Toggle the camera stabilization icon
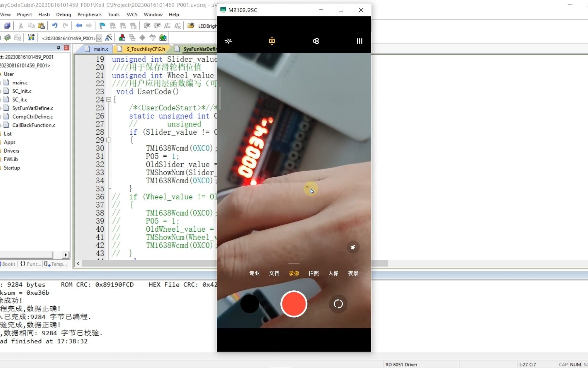 (272, 41)
